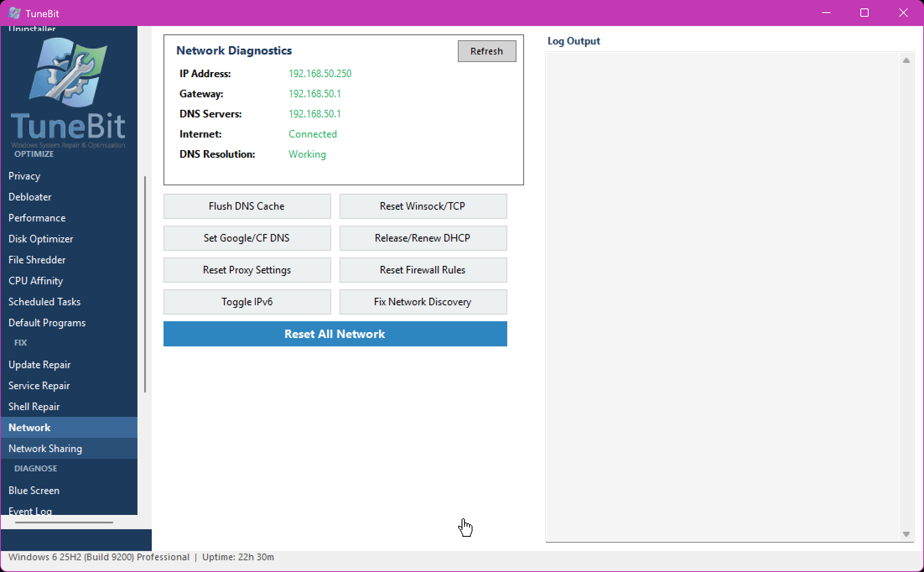Click 'Uptime: 22h 30m' in status bar
Screen dimensions: 924x572
click(238, 557)
